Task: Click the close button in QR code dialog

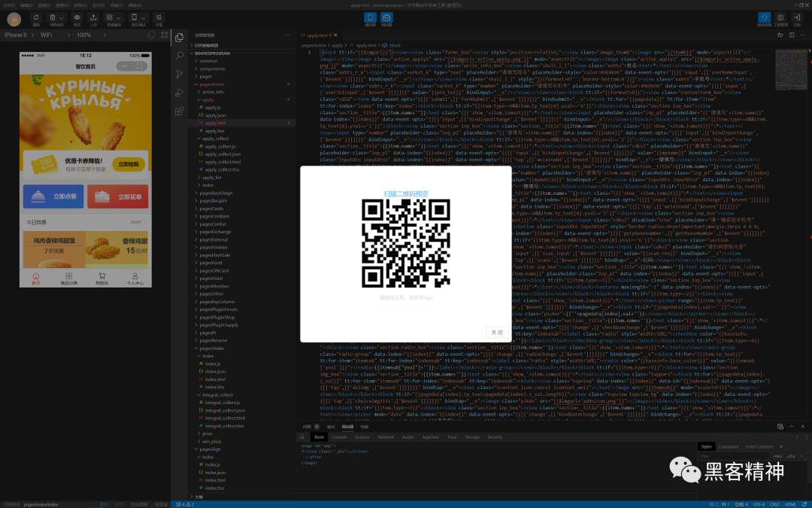Action: pyautogui.click(x=497, y=333)
